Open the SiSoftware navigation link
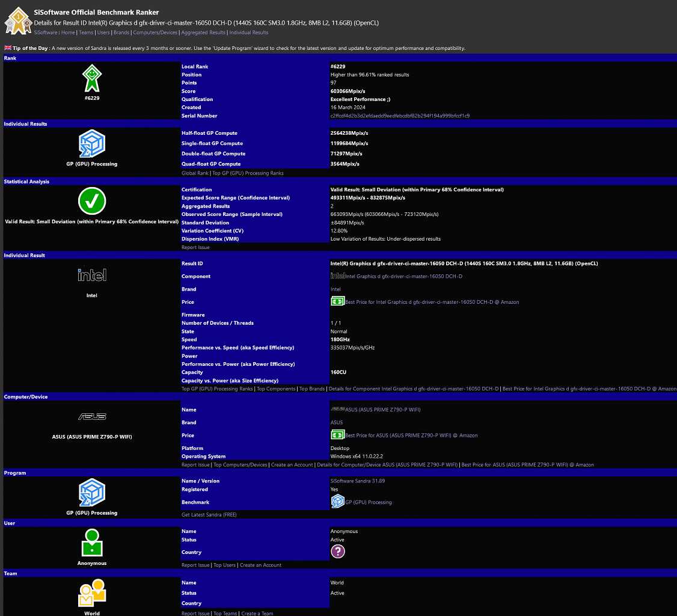This screenshot has height=616, width=677. (45, 32)
